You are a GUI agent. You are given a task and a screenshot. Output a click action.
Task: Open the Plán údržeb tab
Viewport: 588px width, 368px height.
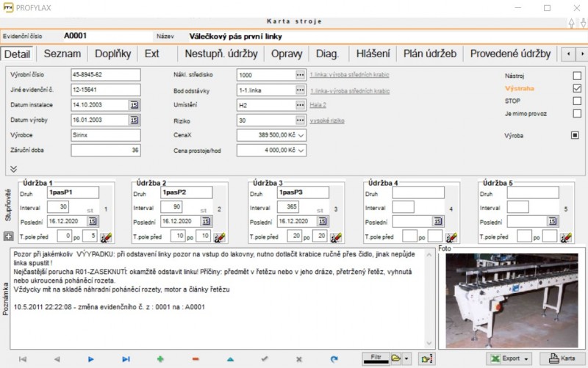(430, 54)
